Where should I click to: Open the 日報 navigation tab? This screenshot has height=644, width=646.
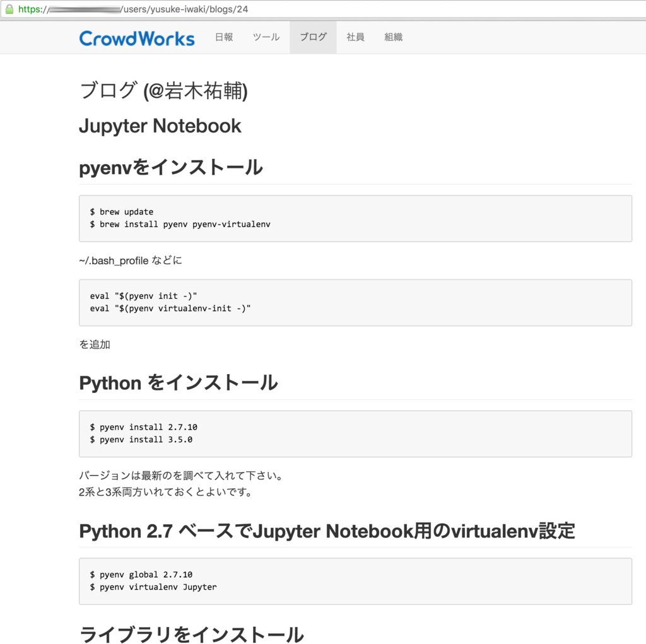(224, 37)
